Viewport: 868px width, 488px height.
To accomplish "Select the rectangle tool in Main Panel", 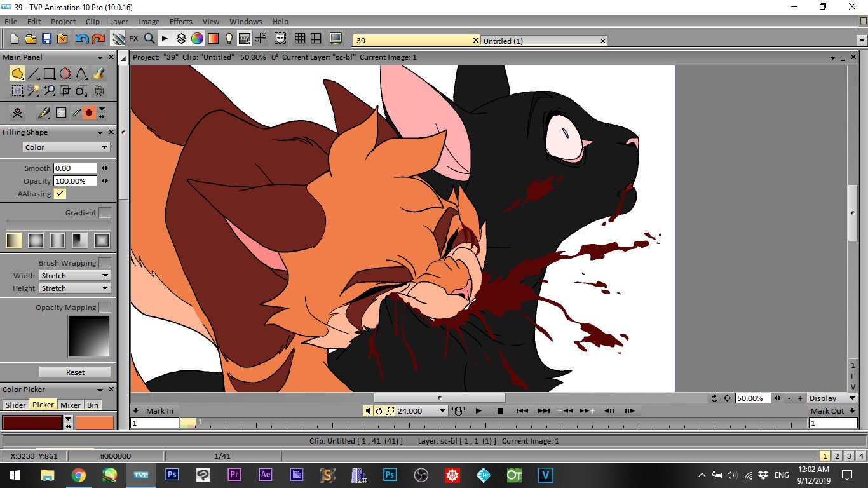I will [x=50, y=74].
